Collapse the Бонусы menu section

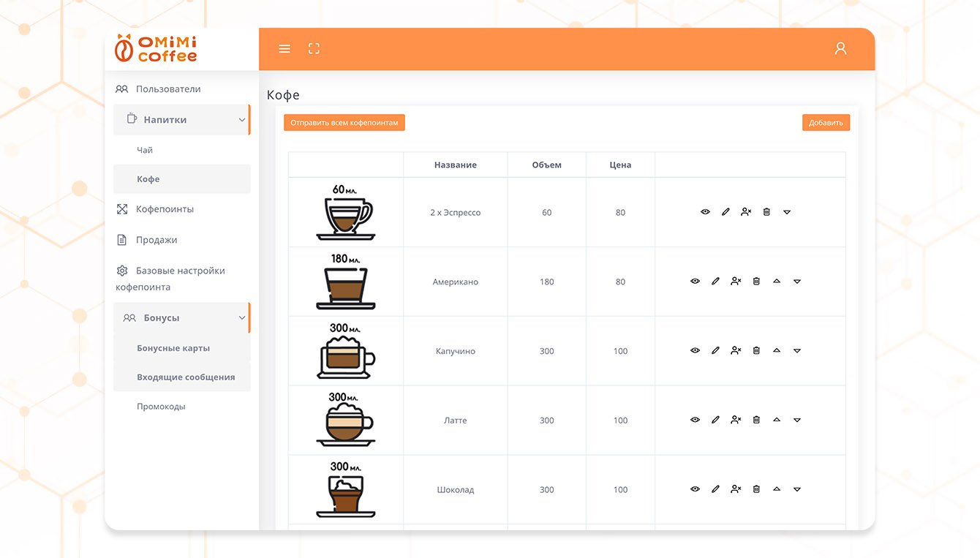(x=181, y=318)
